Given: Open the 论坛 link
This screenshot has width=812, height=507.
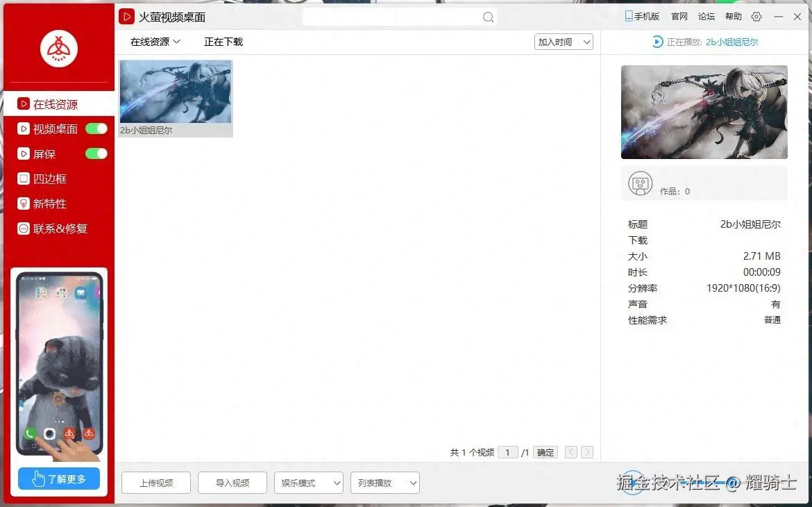Looking at the screenshot, I should tap(707, 17).
